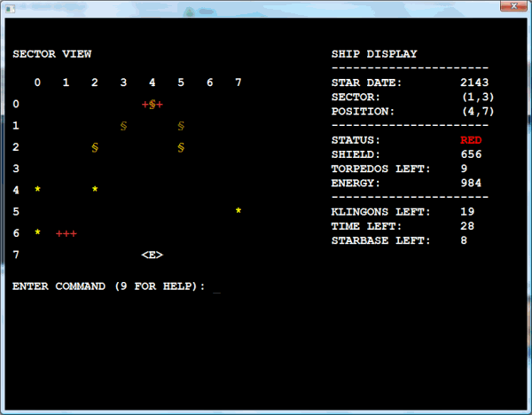Click the torpedos left value 9

464,168
